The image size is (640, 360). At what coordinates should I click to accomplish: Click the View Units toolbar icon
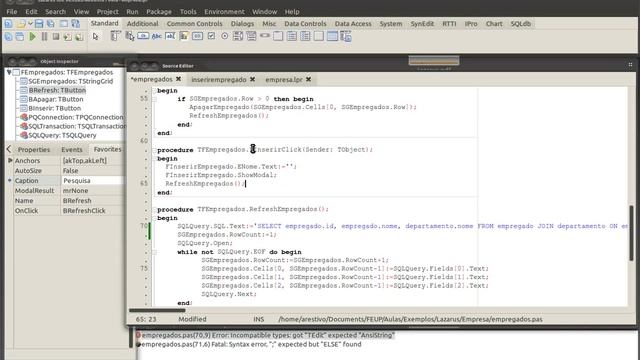[8, 37]
